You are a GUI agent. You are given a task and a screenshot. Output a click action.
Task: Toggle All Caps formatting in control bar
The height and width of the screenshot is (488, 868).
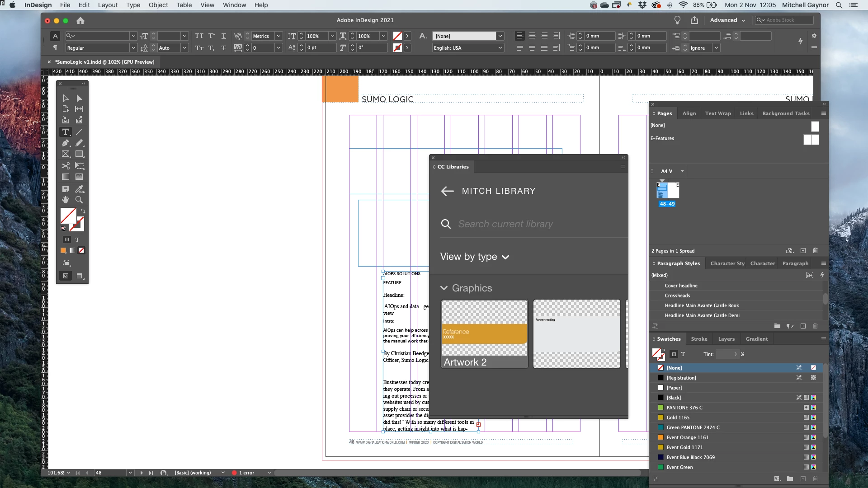coord(199,36)
